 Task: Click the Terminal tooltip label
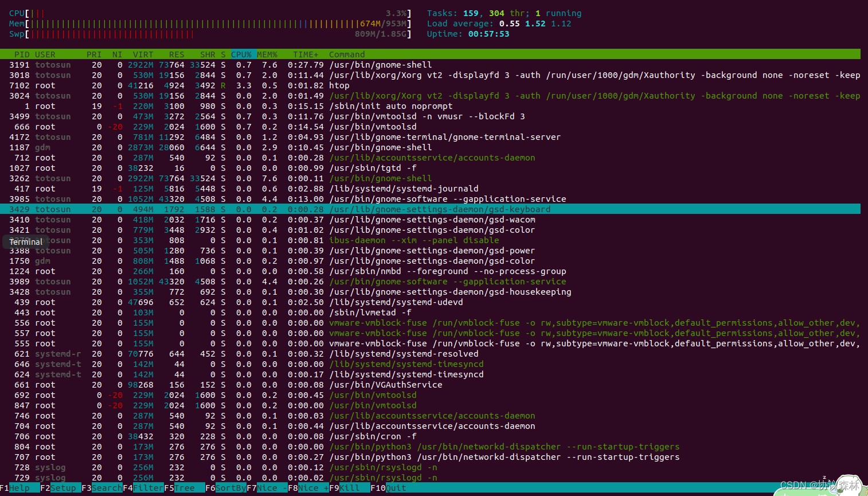click(x=26, y=242)
